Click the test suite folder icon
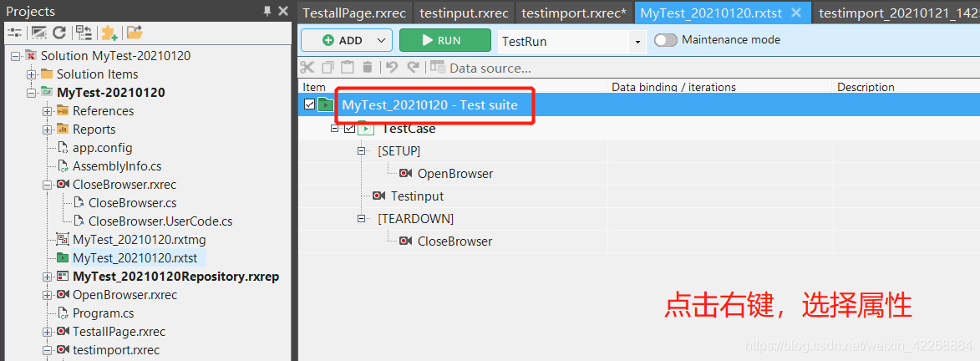 326,104
